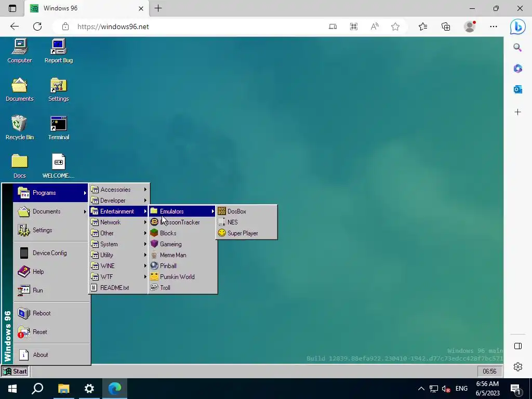Open the browser Favorites list
Viewport: 532px width, 399px height.
(423, 26)
